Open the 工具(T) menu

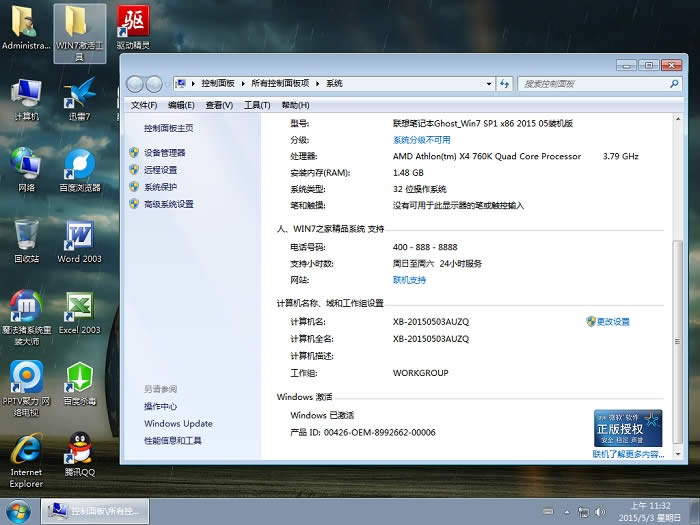click(257, 105)
